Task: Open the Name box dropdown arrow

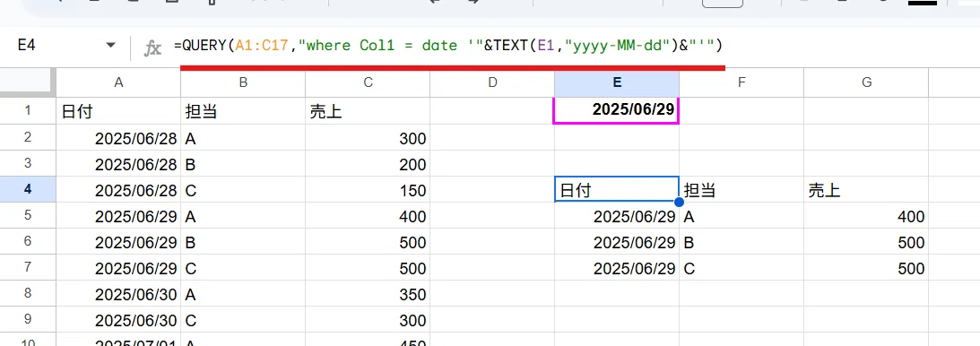Action: click(111, 46)
